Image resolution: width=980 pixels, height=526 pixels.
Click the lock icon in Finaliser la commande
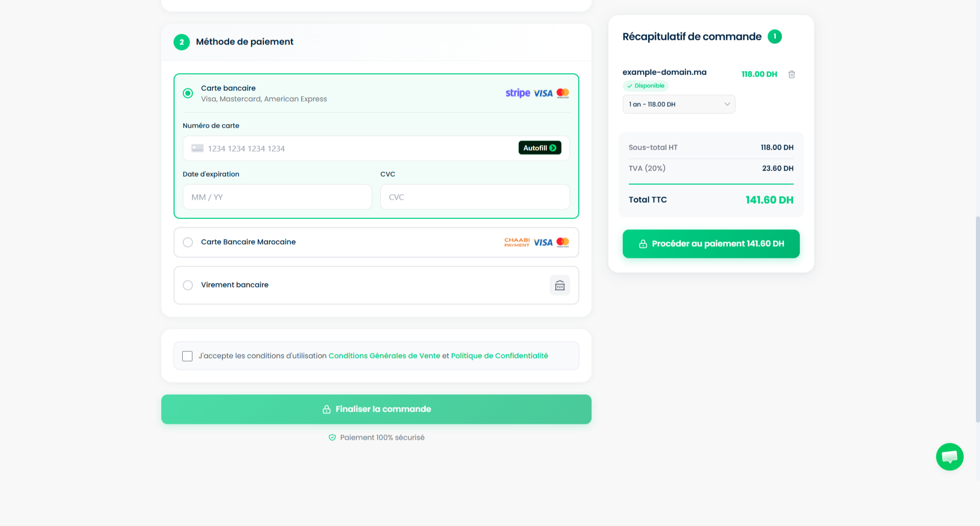[327, 410]
